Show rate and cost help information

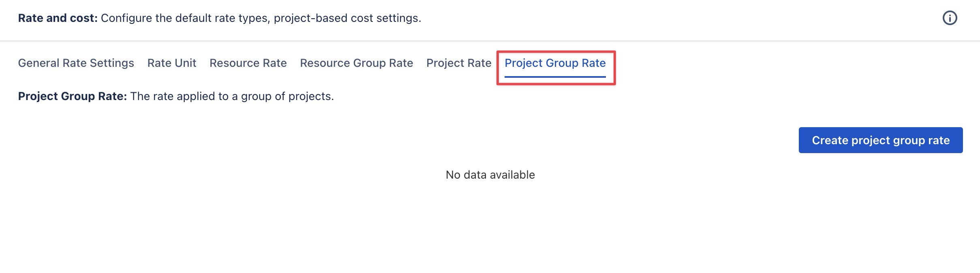tap(950, 18)
